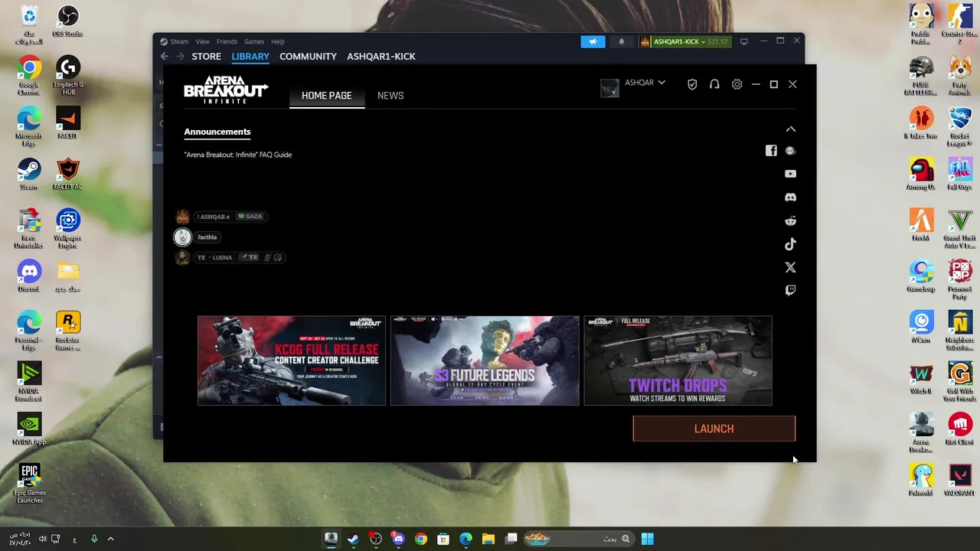Image resolution: width=980 pixels, height=551 pixels.
Task: Click the shield security icon in launcher header
Action: pyautogui.click(x=692, y=84)
